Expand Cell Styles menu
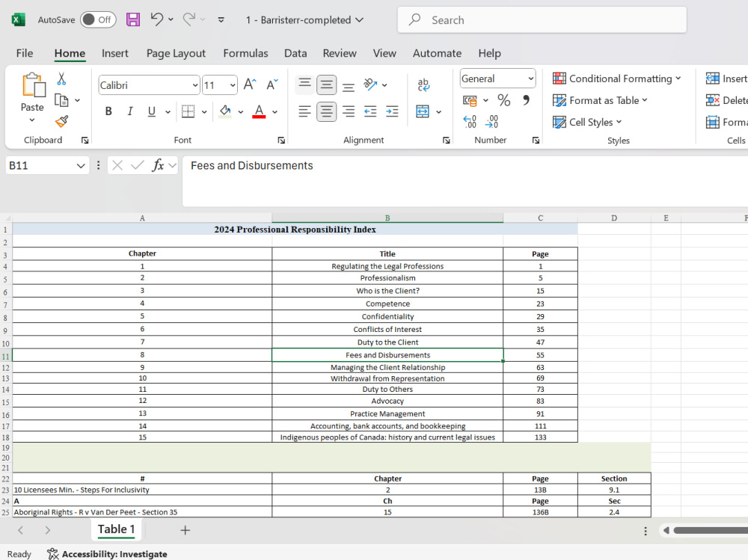Image resolution: width=748 pixels, height=560 pixels. [x=587, y=122]
